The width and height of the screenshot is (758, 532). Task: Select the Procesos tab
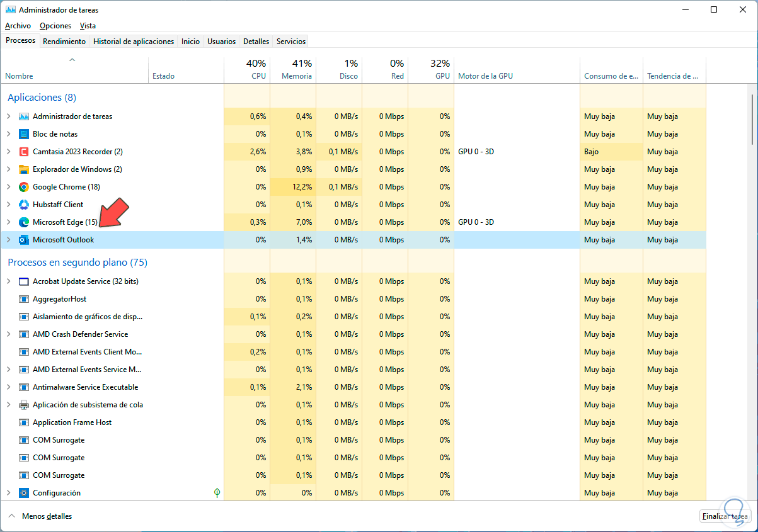[20, 40]
